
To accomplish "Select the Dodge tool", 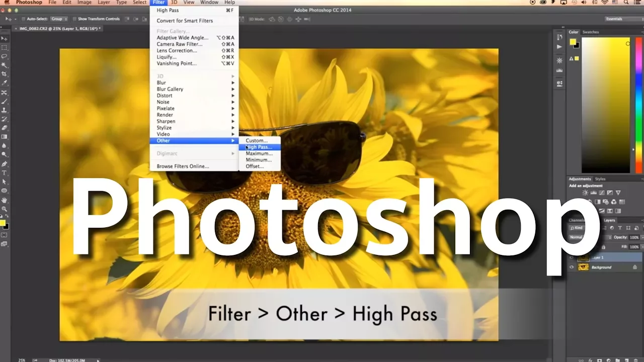I will tap(5, 155).
